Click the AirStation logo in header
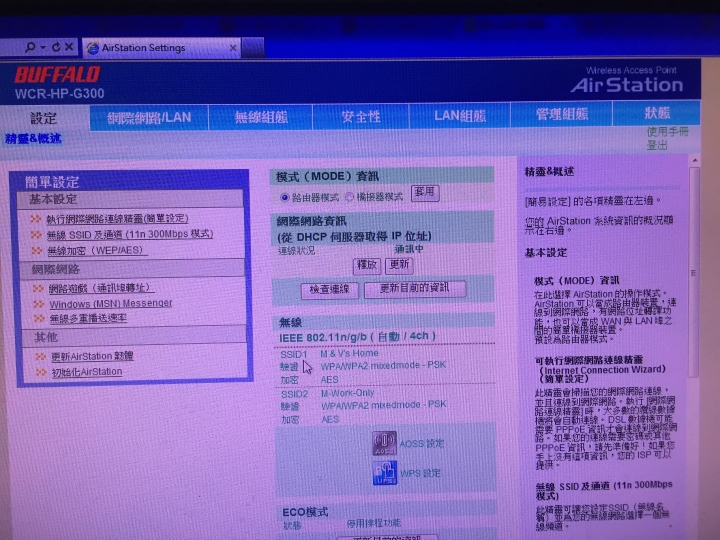Viewport: 720px width, 540px height. (x=627, y=85)
